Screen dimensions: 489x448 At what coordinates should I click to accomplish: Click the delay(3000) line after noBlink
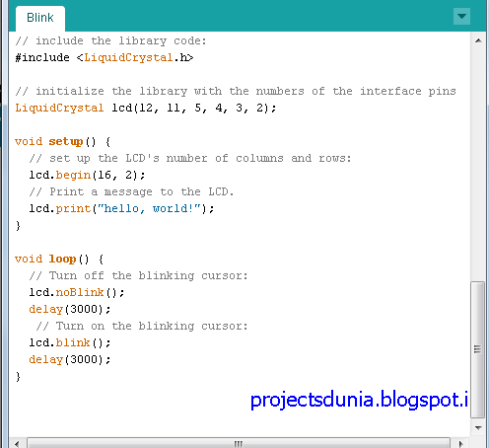tap(70, 309)
